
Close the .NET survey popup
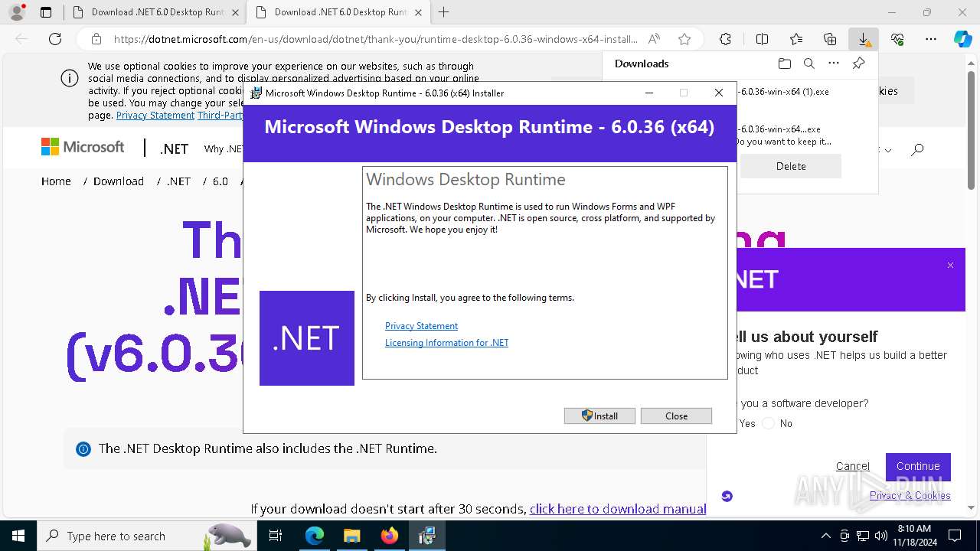click(950, 265)
